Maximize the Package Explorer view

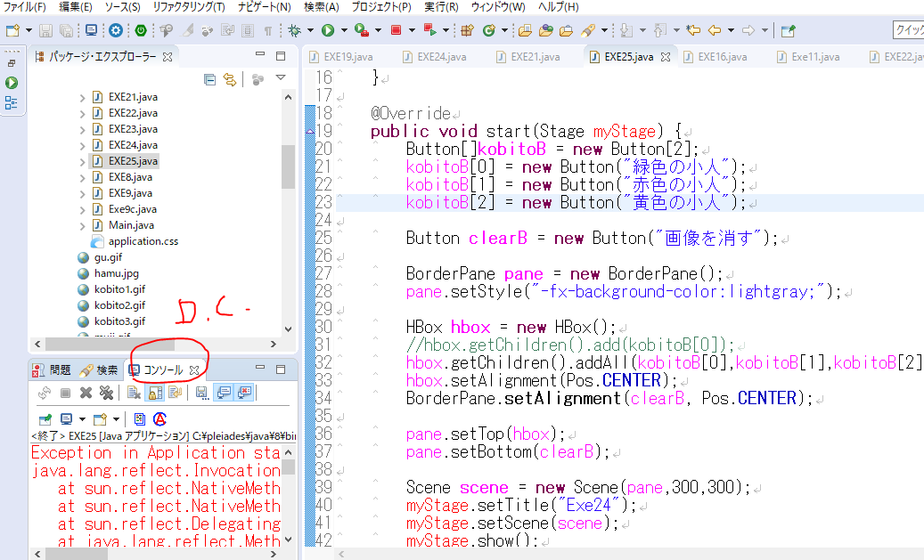(x=281, y=56)
